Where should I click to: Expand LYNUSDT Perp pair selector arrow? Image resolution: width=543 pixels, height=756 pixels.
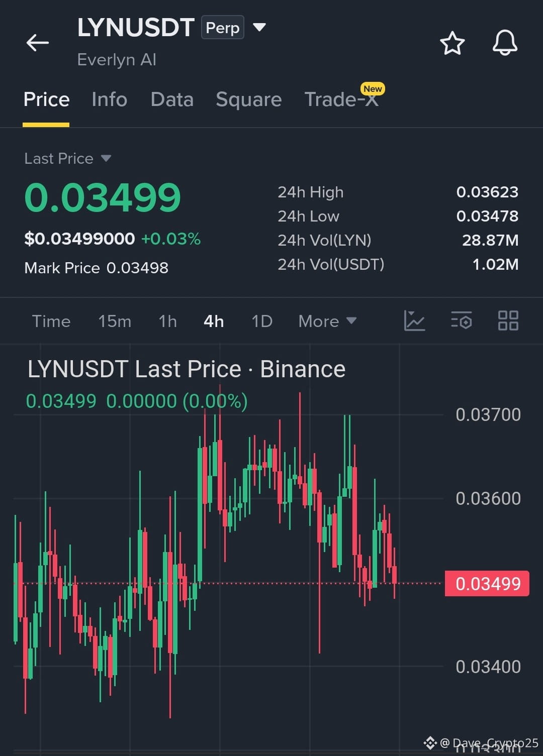(x=259, y=27)
